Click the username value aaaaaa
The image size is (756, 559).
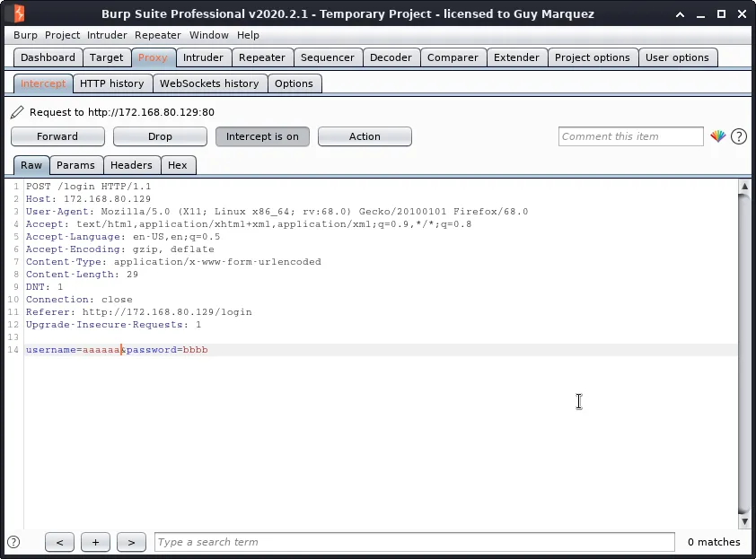pyautogui.click(x=101, y=349)
